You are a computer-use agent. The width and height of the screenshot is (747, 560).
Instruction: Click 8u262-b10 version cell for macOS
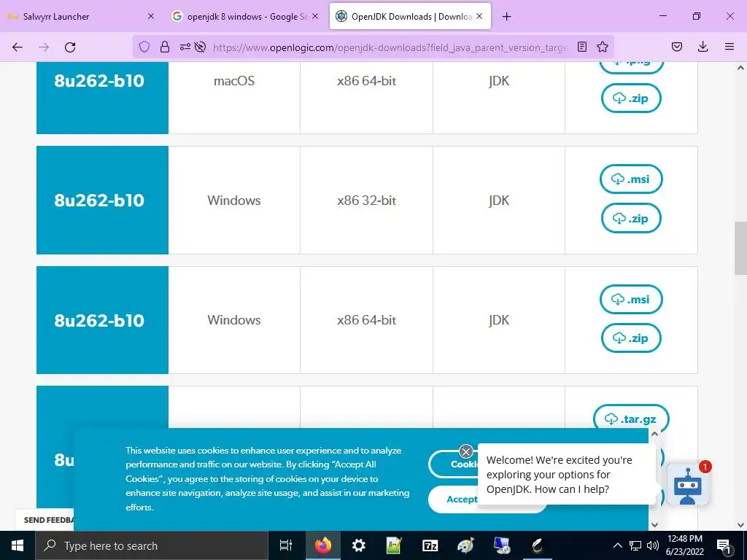coord(102,98)
